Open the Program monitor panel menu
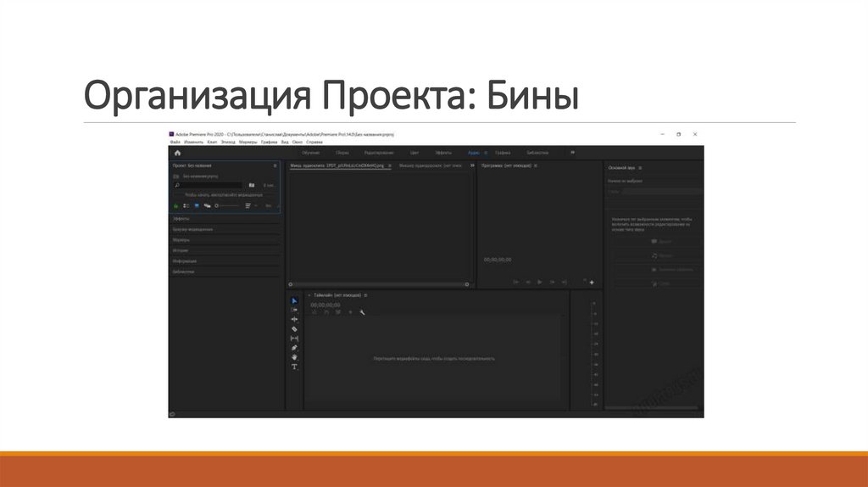Viewport: 868px width, 487px height. [x=536, y=165]
